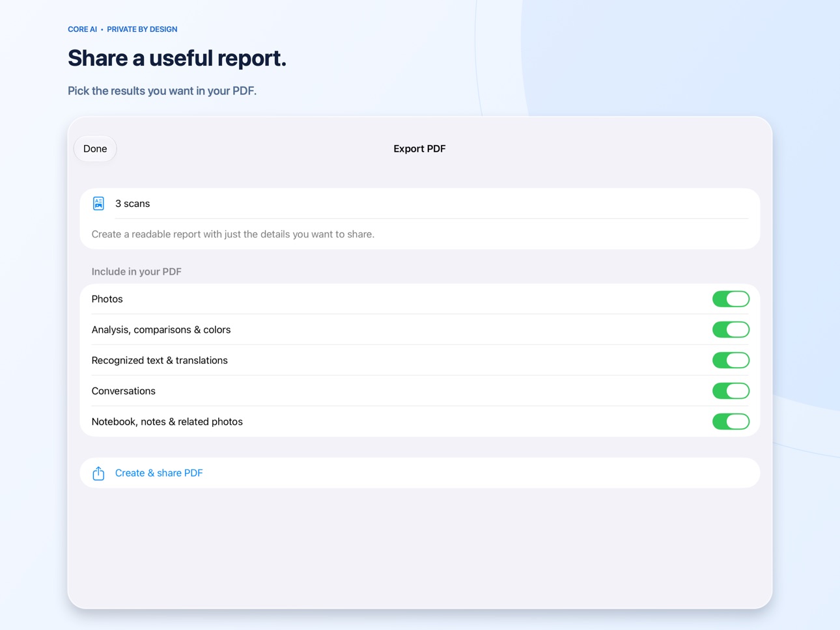Select the 3 scans row text

pyautogui.click(x=133, y=204)
